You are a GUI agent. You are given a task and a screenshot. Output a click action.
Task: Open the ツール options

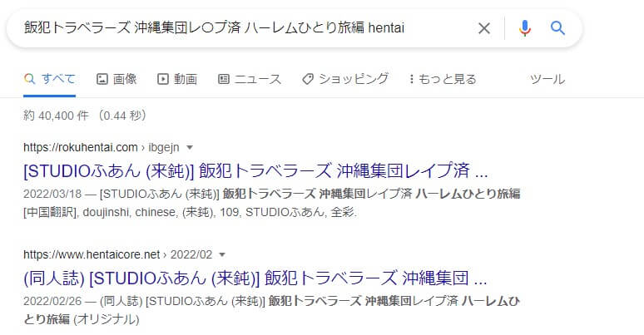pyautogui.click(x=547, y=79)
